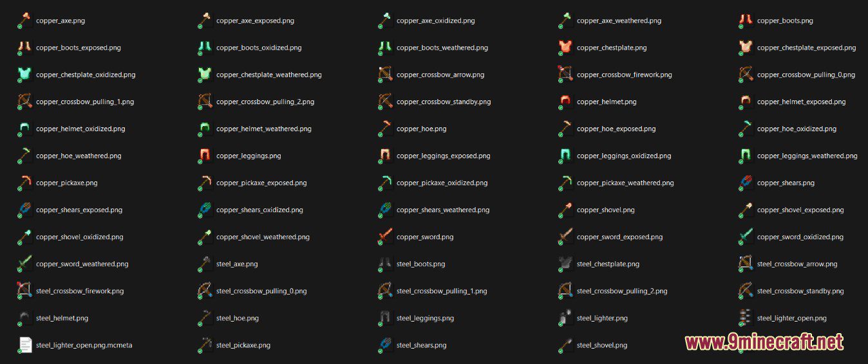Select file name copper_helmet_exposed.png
This screenshot has width=868, height=364.
(802, 102)
